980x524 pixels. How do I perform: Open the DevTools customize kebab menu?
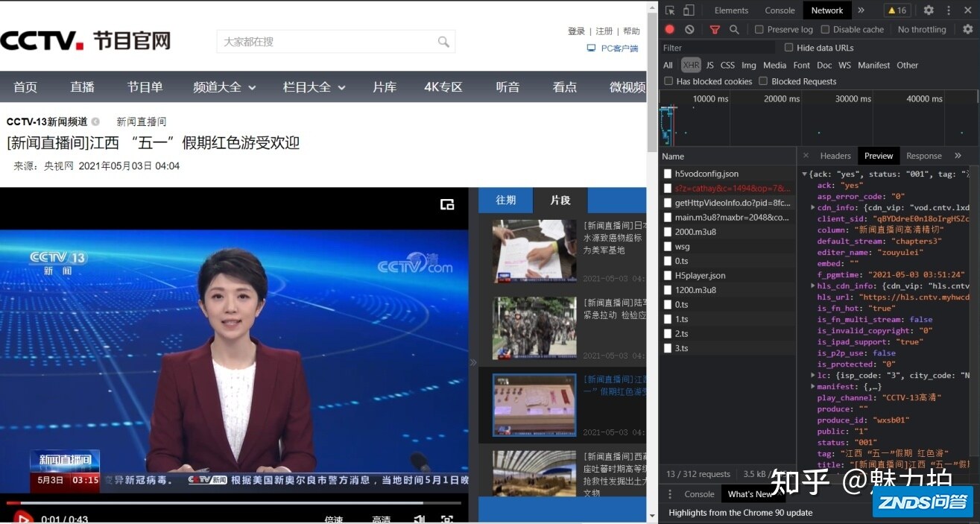click(x=949, y=10)
